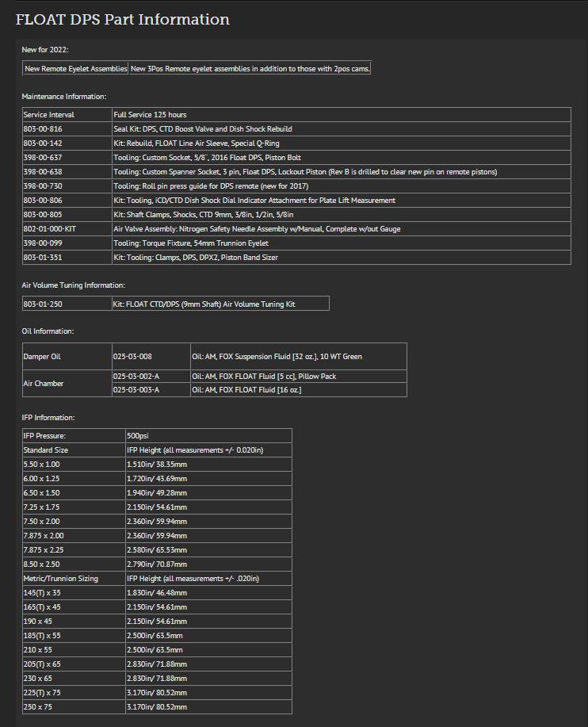The width and height of the screenshot is (588, 727).
Task: Select part number 398-00-730
Action: [43, 186]
